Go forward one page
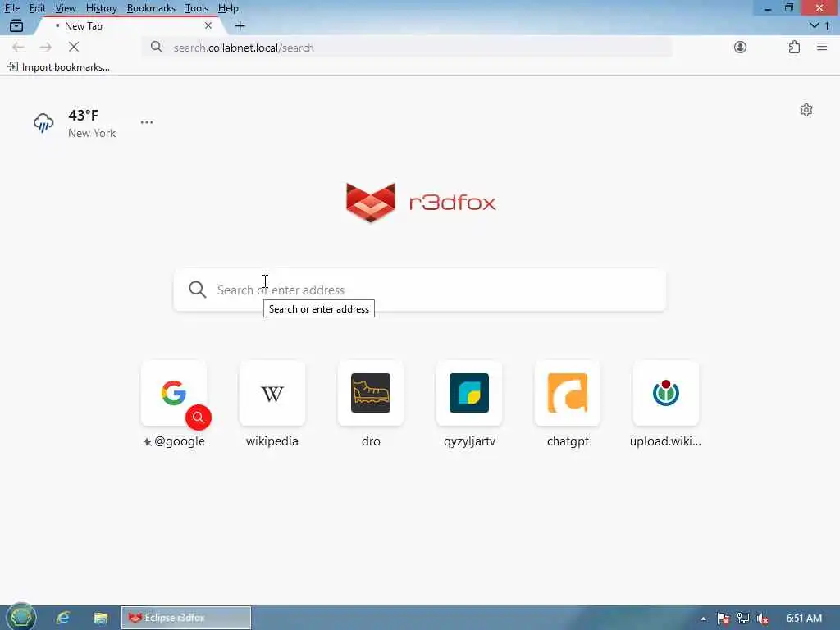Screen dimensions: 840x630 click(46, 47)
